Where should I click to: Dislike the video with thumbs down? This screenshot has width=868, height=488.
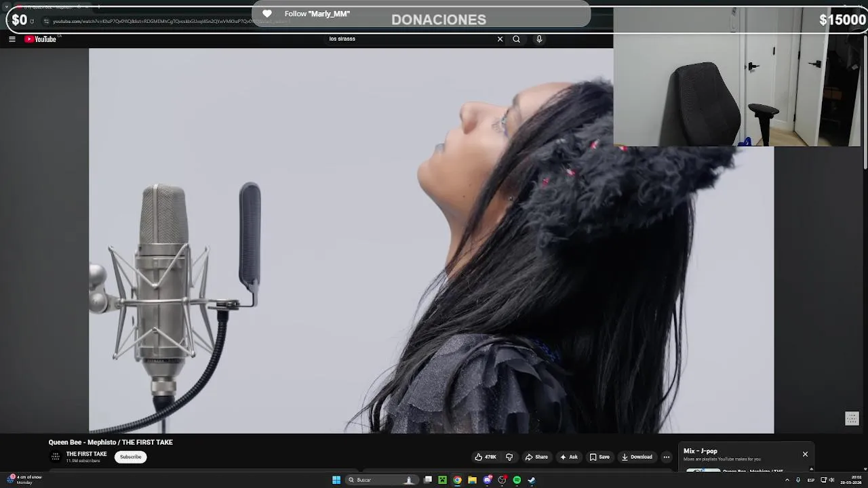tap(509, 457)
